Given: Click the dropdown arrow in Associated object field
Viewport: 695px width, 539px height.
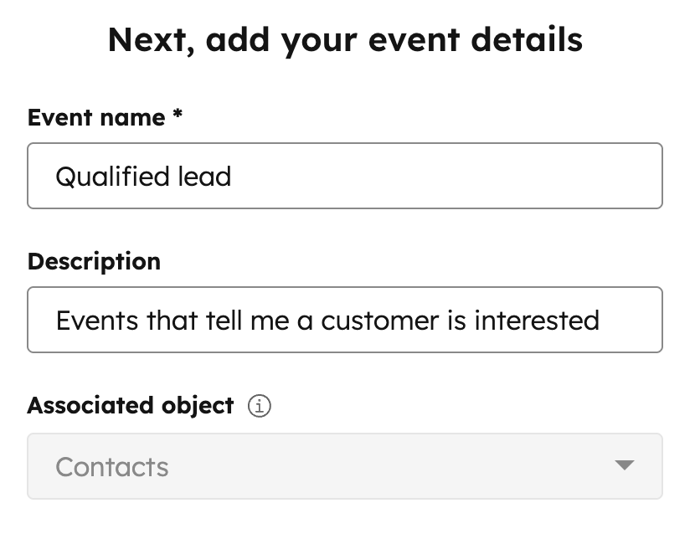Looking at the screenshot, I should click(624, 466).
